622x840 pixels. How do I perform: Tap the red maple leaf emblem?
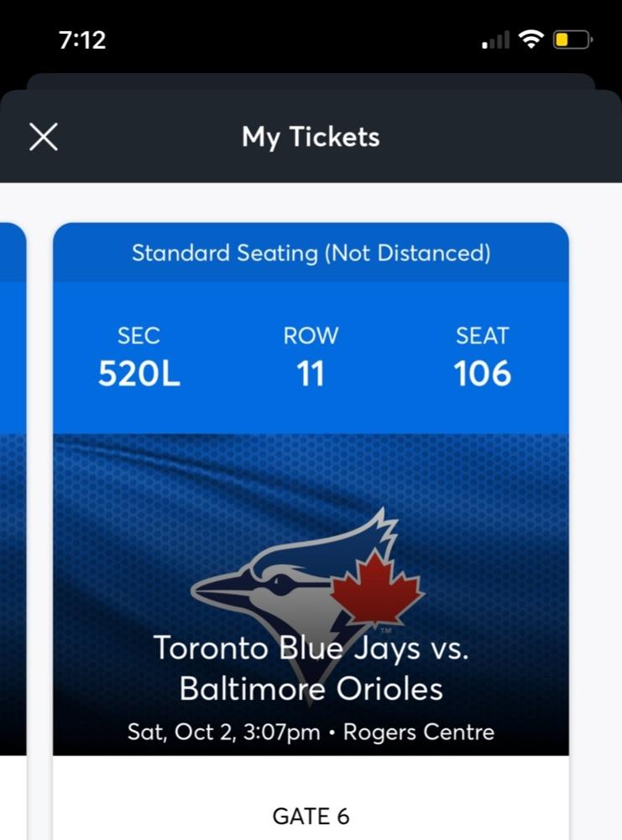pyautogui.click(x=375, y=588)
